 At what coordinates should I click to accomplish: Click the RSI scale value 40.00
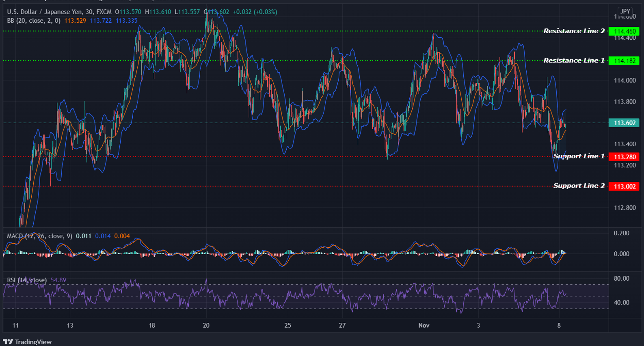[x=621, y=303]
